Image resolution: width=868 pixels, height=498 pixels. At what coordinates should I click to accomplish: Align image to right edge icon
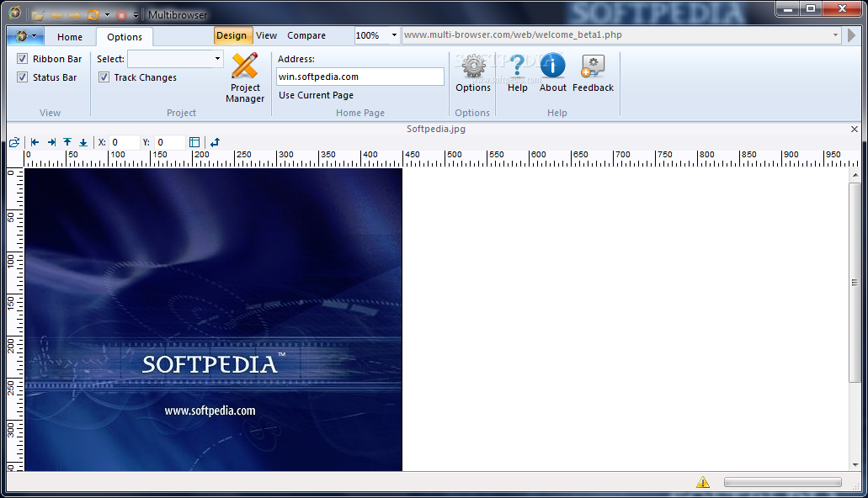coord(51,142)
